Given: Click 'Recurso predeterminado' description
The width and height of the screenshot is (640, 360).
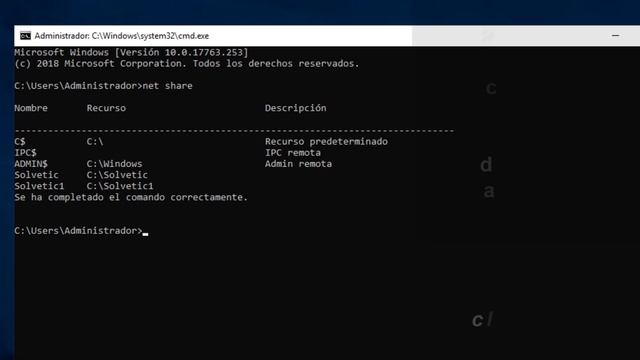Looking at the screenshot, I should point(326,142).
